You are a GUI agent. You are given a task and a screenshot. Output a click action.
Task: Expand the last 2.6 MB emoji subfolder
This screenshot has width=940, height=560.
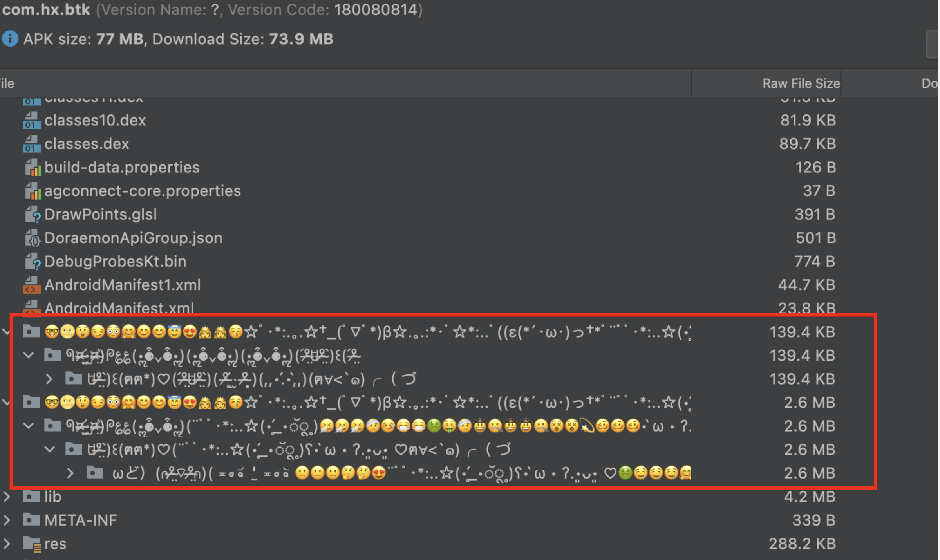(x=70, y=473)
